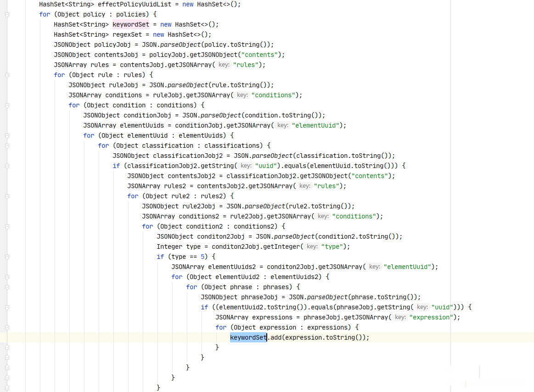The height and width of the screenshot is (392, 534).
Task: Click key: hint before "rules" in contentsJobj2 call
Action: pos(305,186)
